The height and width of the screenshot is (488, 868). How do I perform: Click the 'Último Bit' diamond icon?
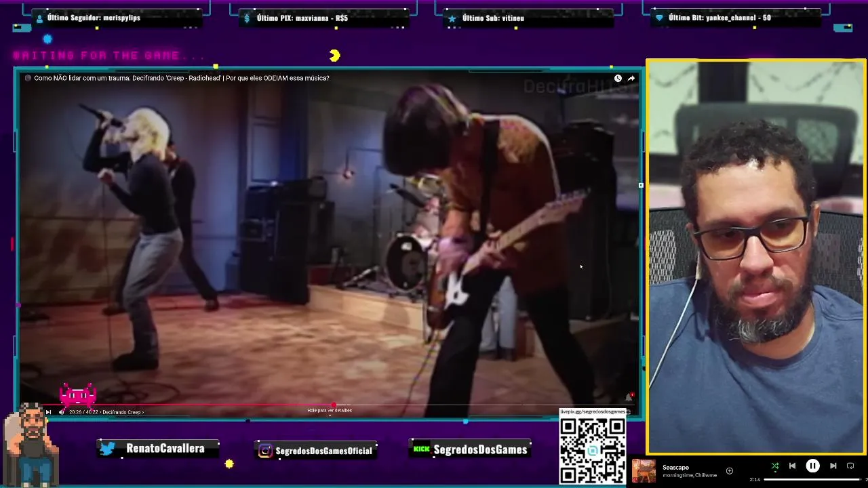659,18
